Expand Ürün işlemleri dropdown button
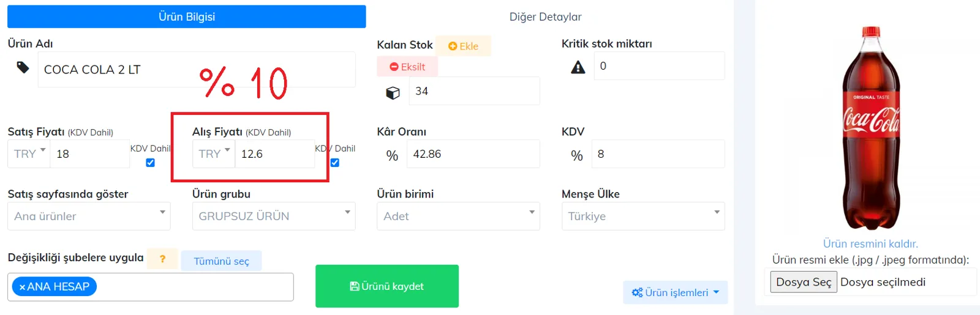980x315 pixels. [675, 292]
